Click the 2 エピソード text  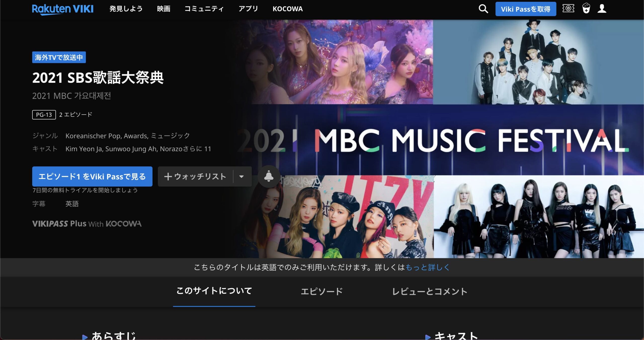coord(76,115)
